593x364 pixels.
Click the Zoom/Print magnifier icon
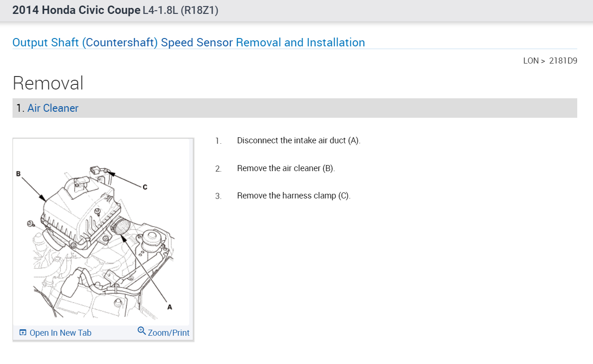tap(142, 331)
